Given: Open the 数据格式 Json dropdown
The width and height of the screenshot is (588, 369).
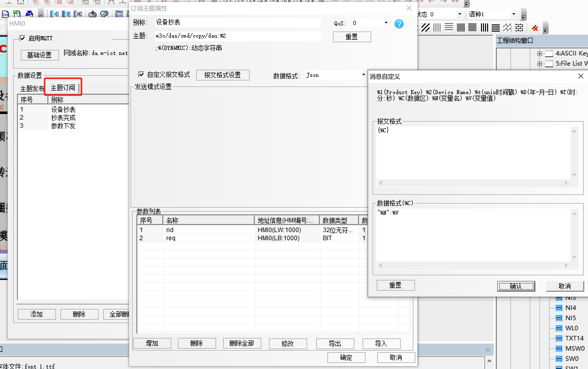Looking at the screenshot, I should pyautogui.click(x=363, y=75).
